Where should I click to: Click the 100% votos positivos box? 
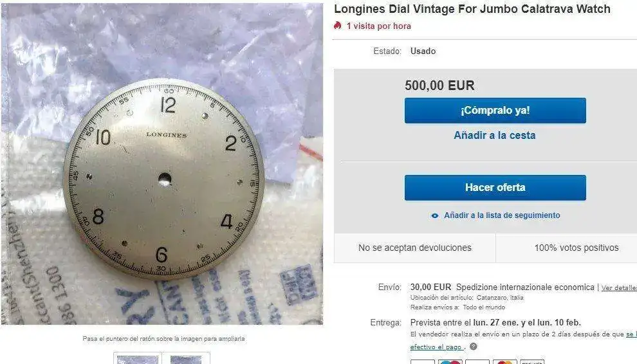coord(566,248)
